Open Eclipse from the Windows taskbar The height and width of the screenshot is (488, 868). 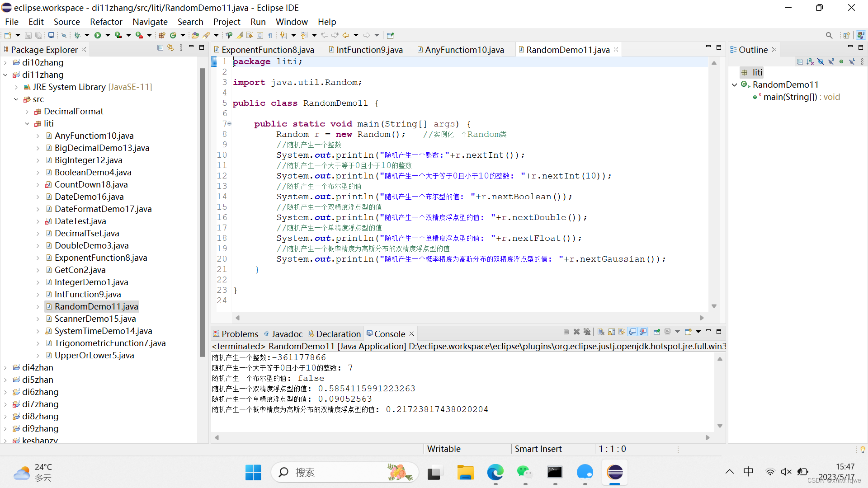point(614,473)
